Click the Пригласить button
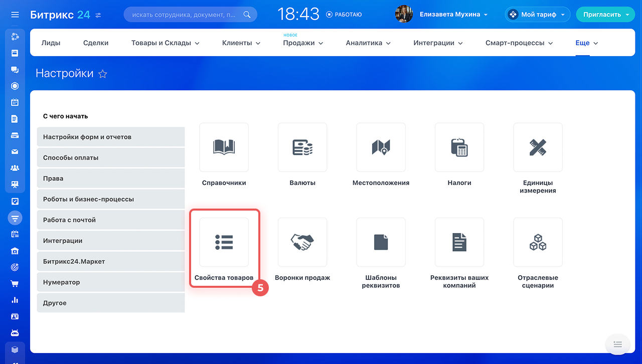 click(x=605, y=15)
